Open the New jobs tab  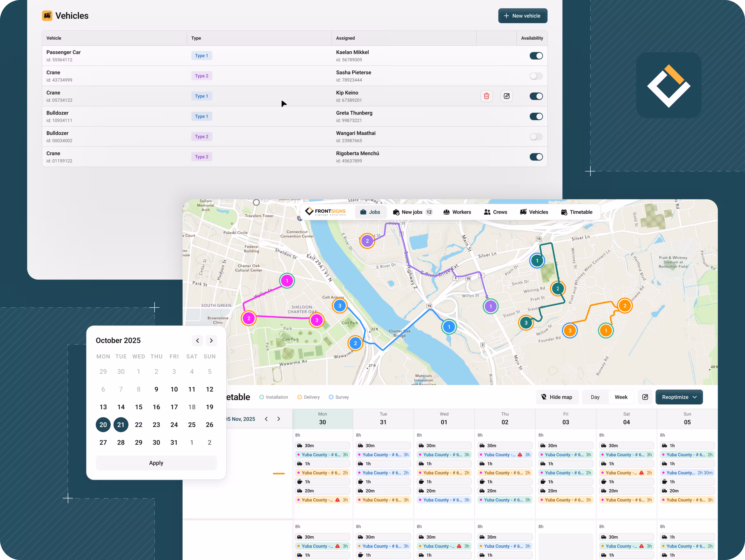click(x=412, y=212)
